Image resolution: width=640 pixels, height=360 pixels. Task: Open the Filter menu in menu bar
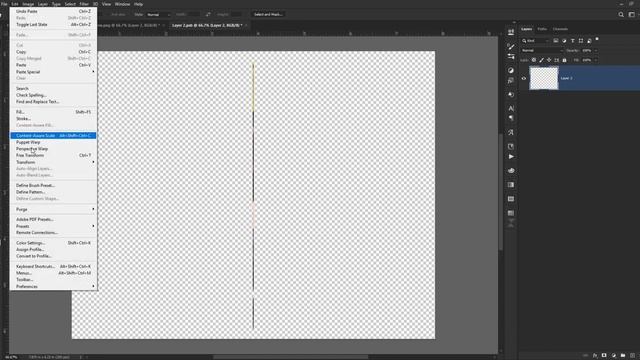[84, 4]
